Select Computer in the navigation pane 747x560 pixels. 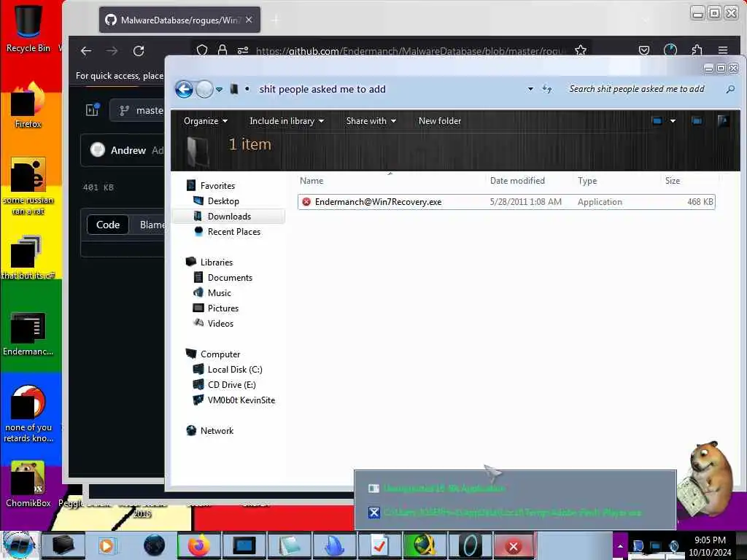(220, 354)
